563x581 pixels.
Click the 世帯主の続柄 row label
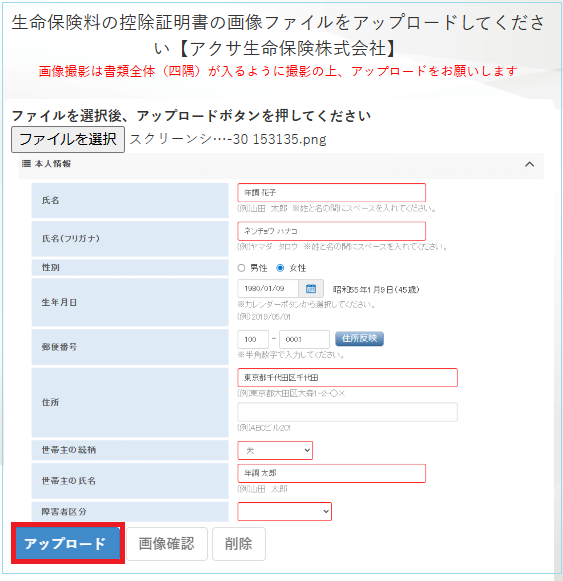[x=69, y=450]
